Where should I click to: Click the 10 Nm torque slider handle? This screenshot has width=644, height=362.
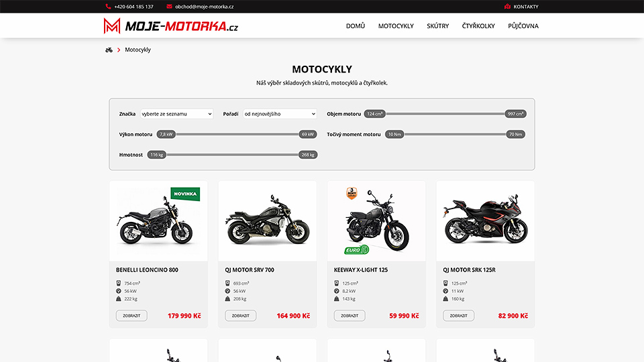(394, 134)
